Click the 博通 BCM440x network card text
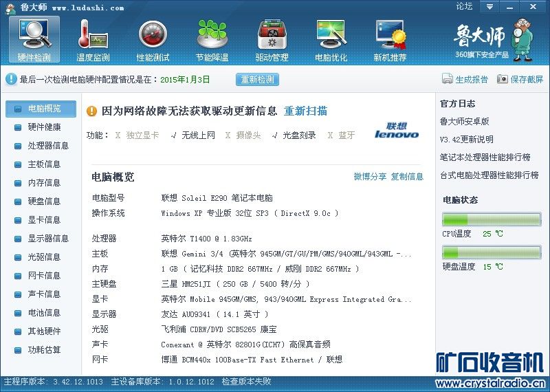Viewport: 550px width, 392px height. coord(252,360)
